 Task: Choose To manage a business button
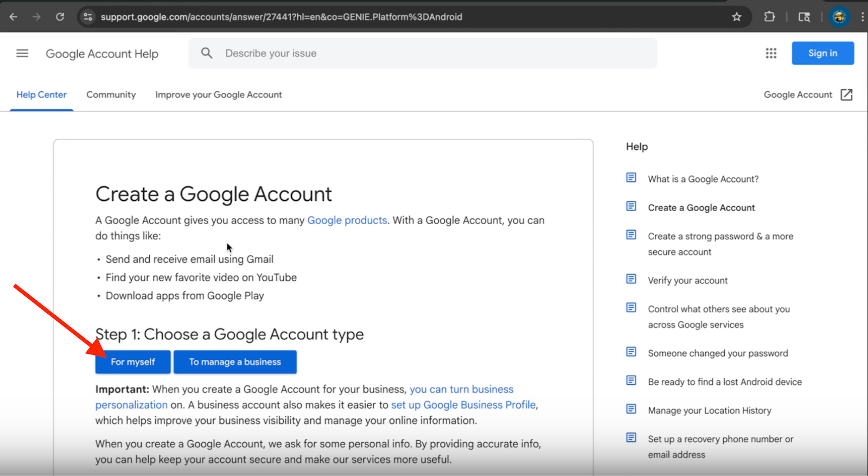coord(235,362)
